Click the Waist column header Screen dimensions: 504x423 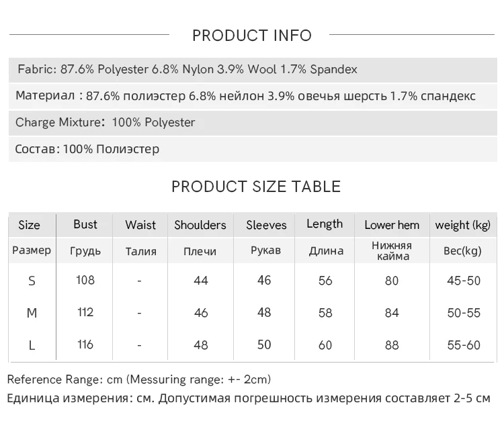pos(140,225)
